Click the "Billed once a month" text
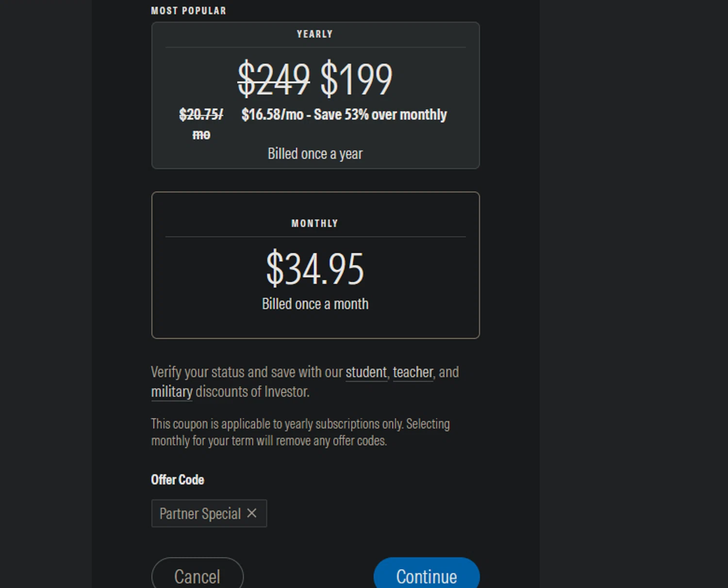 click(x=315, y=304)
